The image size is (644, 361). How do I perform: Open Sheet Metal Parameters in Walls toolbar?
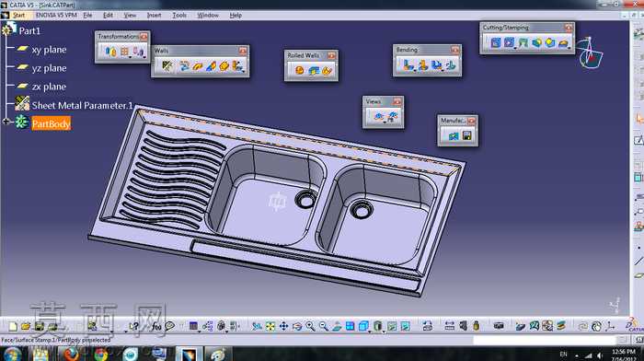(x=167, y=65)
